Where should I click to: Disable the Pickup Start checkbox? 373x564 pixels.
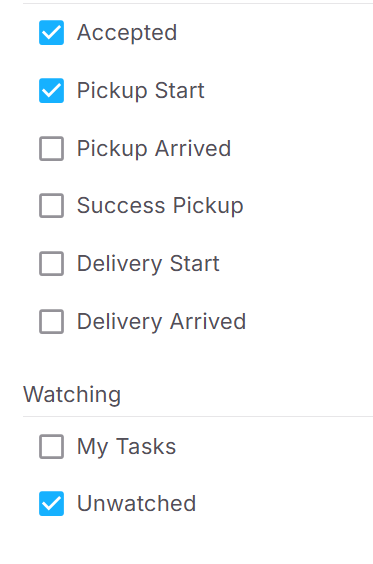(51, 91)
